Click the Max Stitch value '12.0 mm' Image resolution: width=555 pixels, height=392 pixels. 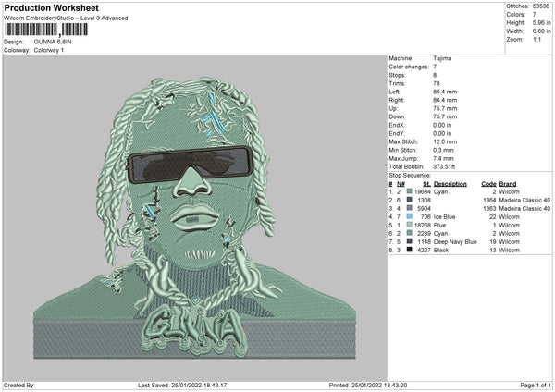click(445, 141)
